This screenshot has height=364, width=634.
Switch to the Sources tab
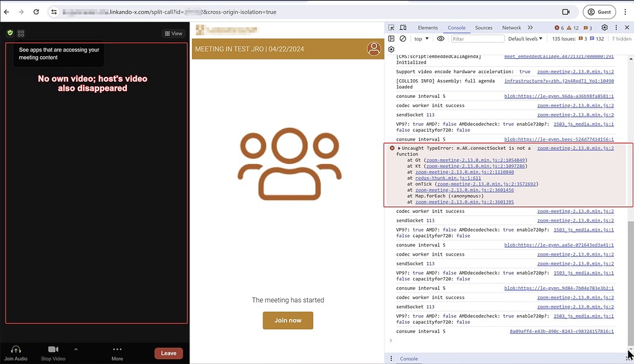coord(484,27)
